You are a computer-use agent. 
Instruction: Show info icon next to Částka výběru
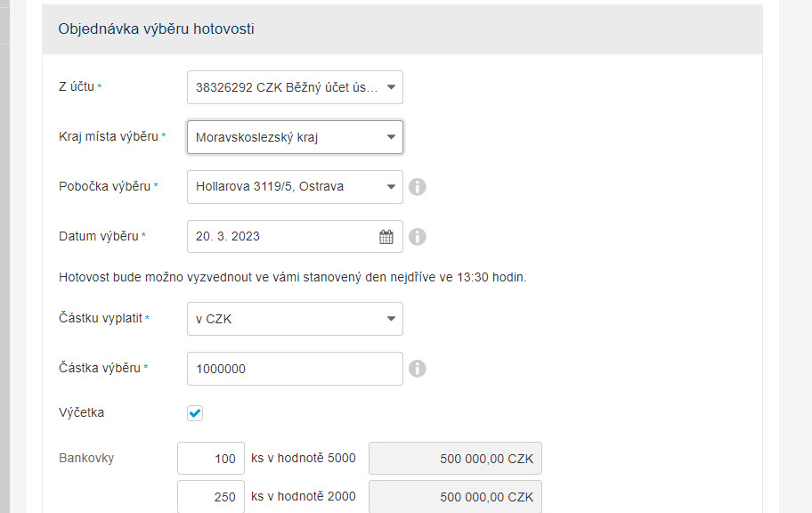418,369
